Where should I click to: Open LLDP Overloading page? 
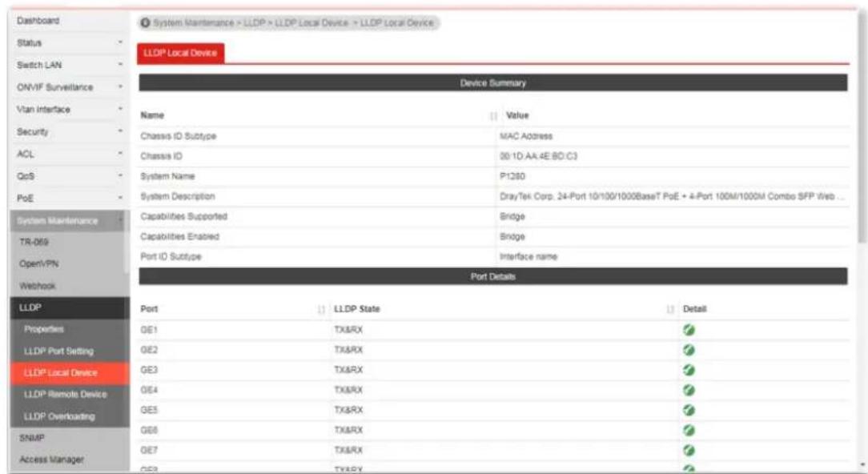pyautogui.click(x=59, y=416)
